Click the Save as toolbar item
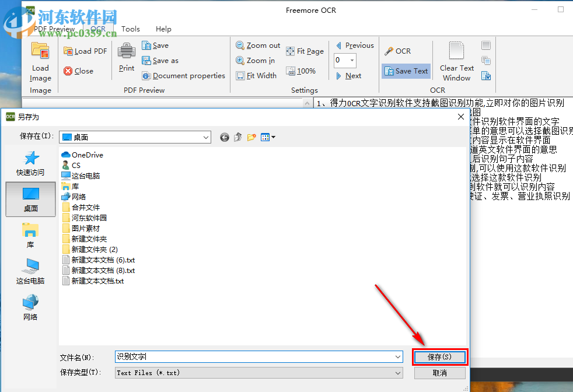This screenshot has height=392, width=573. coord(160,61)
